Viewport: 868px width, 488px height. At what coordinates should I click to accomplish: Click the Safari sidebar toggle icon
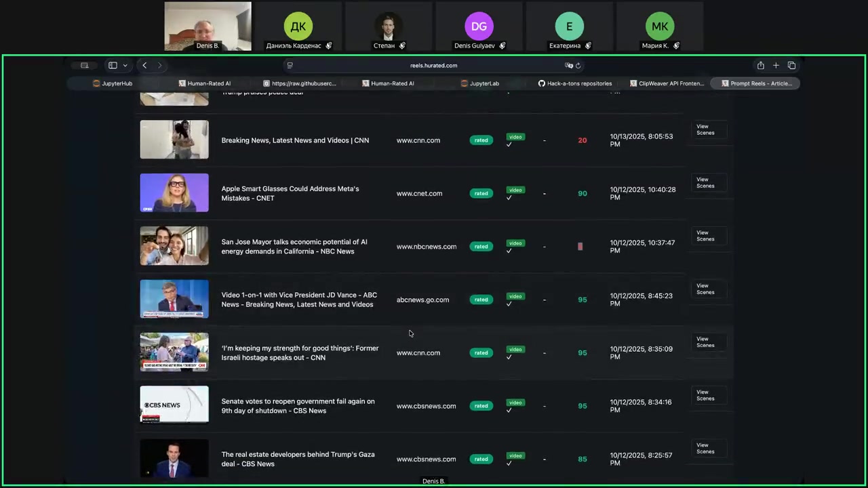pyautogui.click(x=113, y=66)
